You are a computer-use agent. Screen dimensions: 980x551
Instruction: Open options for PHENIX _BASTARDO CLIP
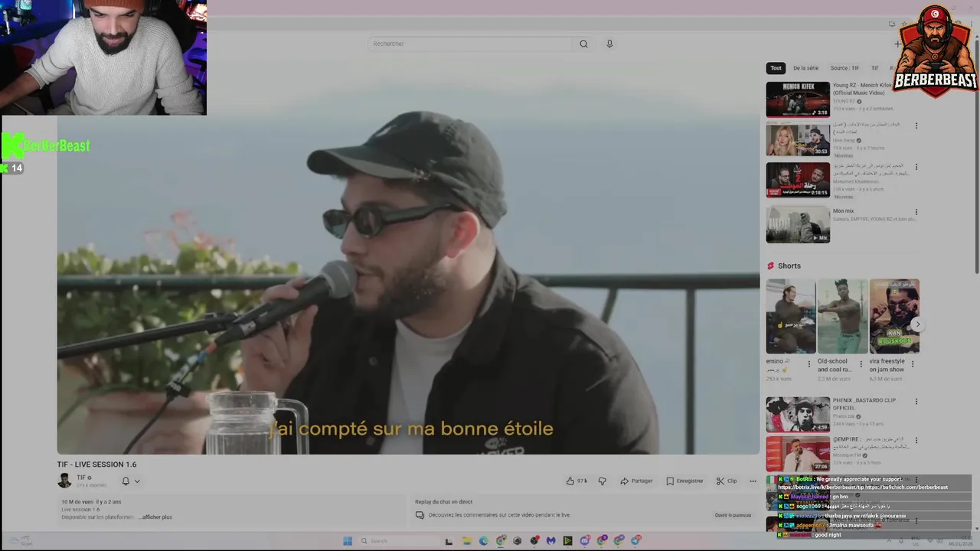[x=916, y=401]
